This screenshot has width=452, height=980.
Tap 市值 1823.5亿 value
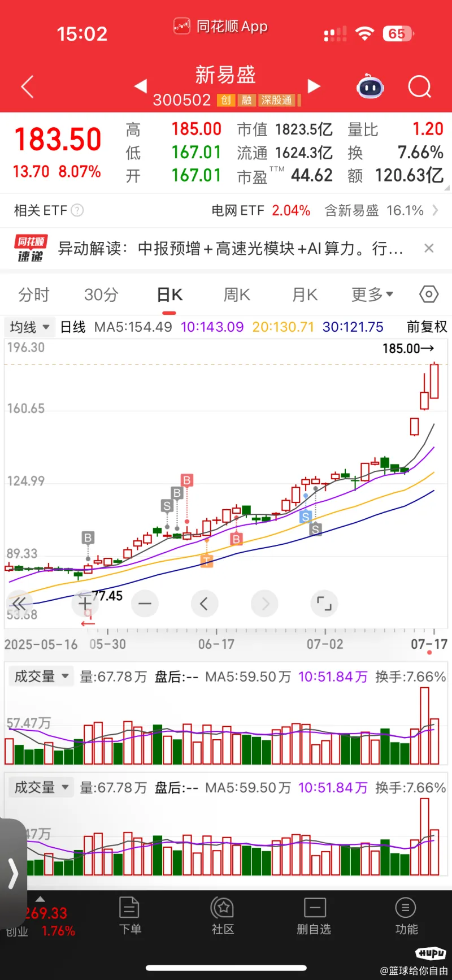[x=285, y=129]
